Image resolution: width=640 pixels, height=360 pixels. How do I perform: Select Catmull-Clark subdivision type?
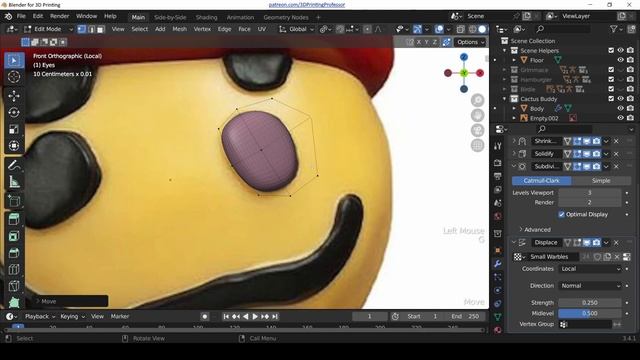coord(542,180)
